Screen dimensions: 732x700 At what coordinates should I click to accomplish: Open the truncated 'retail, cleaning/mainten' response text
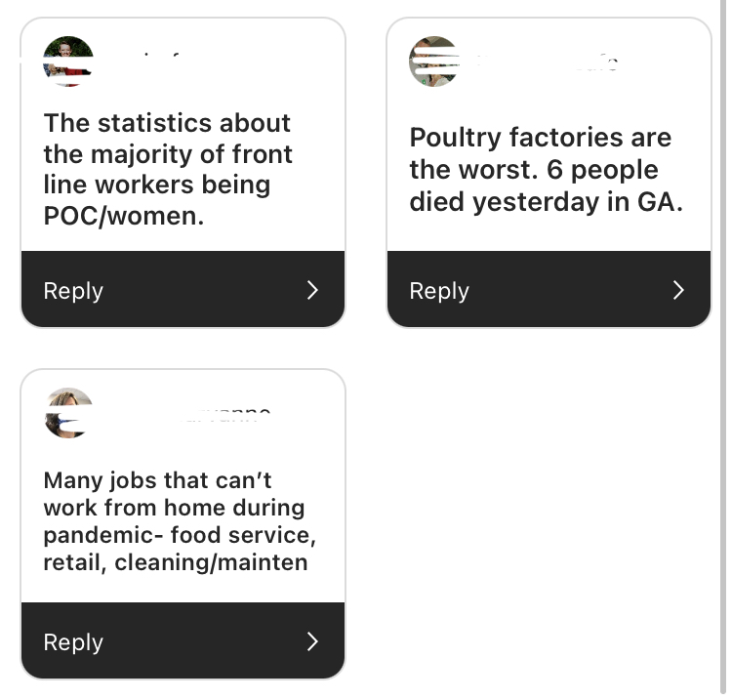tap(176, 562)
